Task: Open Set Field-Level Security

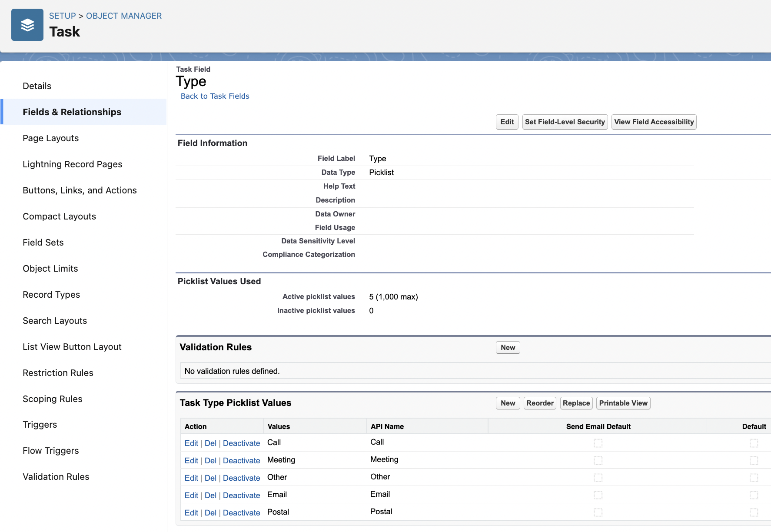Action: click(565, 122)
